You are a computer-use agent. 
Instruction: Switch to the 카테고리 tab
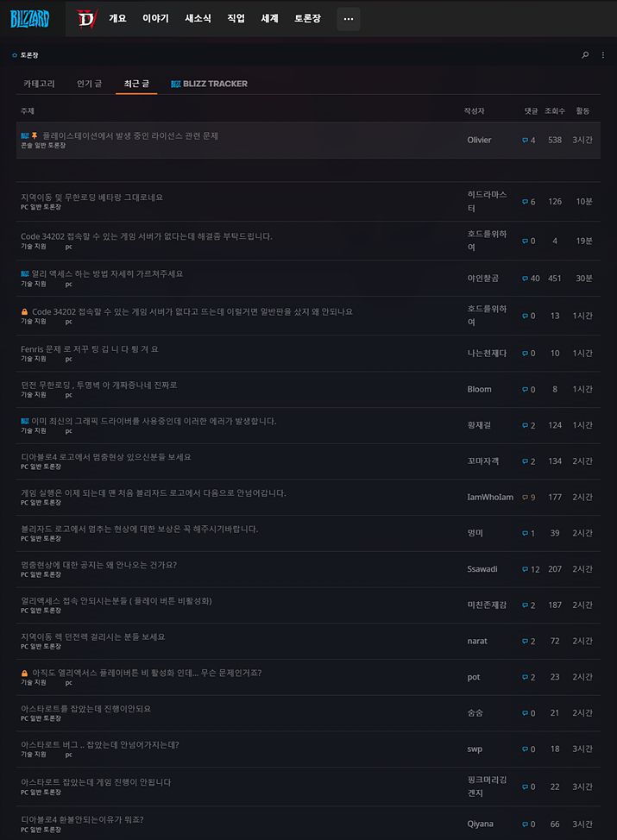pyautogui.click(x=39, y=84)
